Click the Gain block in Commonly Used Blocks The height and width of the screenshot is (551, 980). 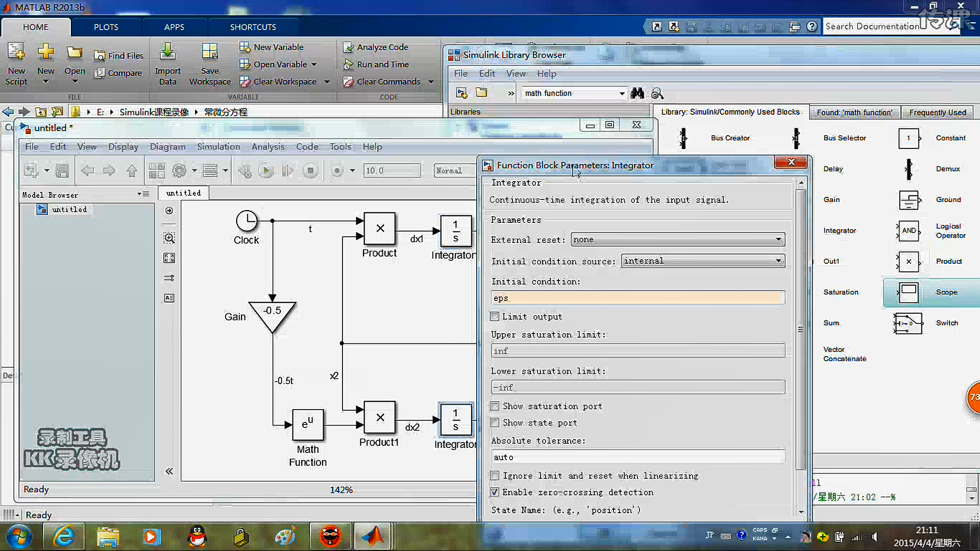pos(831,199)
